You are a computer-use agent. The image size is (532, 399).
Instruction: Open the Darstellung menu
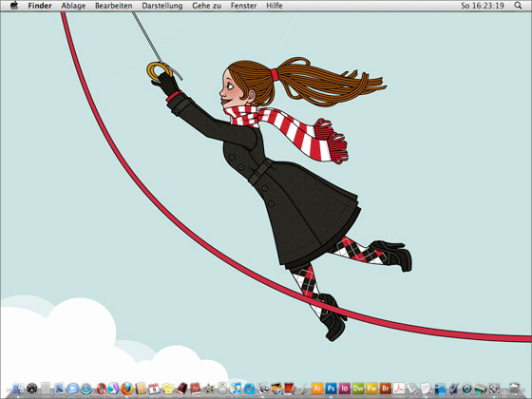162,6
